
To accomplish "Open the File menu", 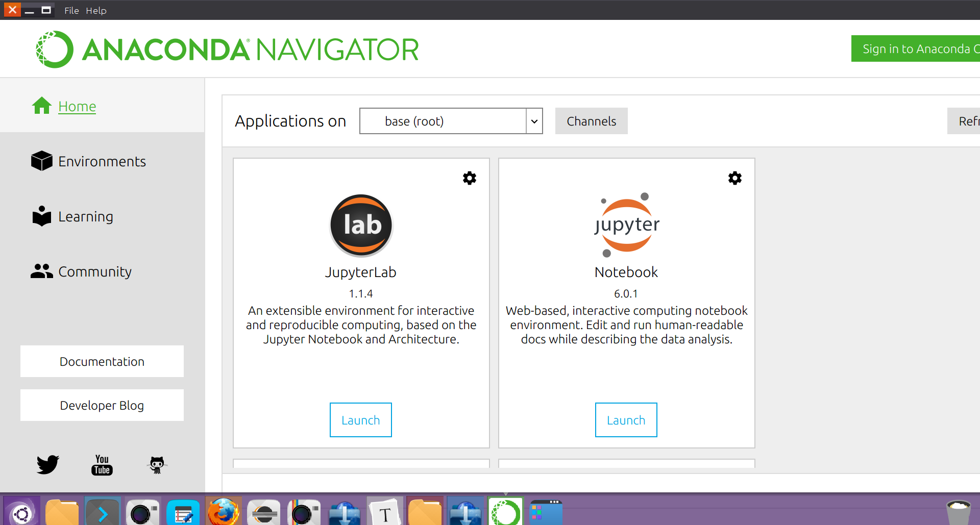I will click(71, 10).
